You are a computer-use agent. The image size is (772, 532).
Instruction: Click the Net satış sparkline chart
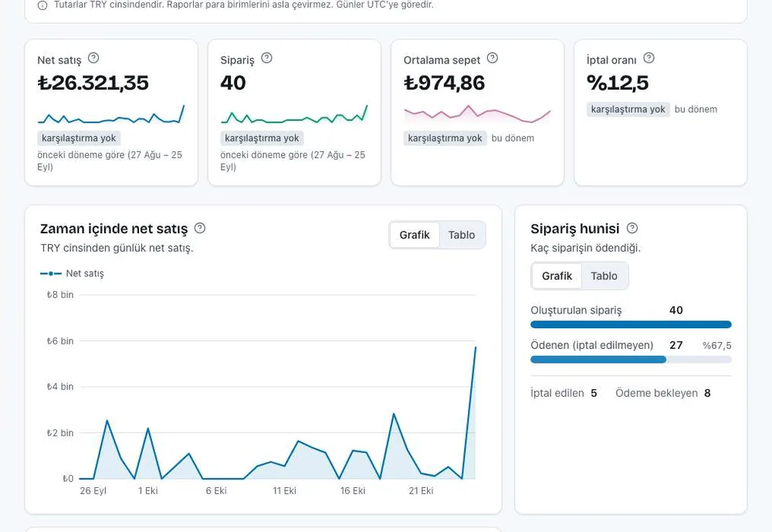point(111,114)
